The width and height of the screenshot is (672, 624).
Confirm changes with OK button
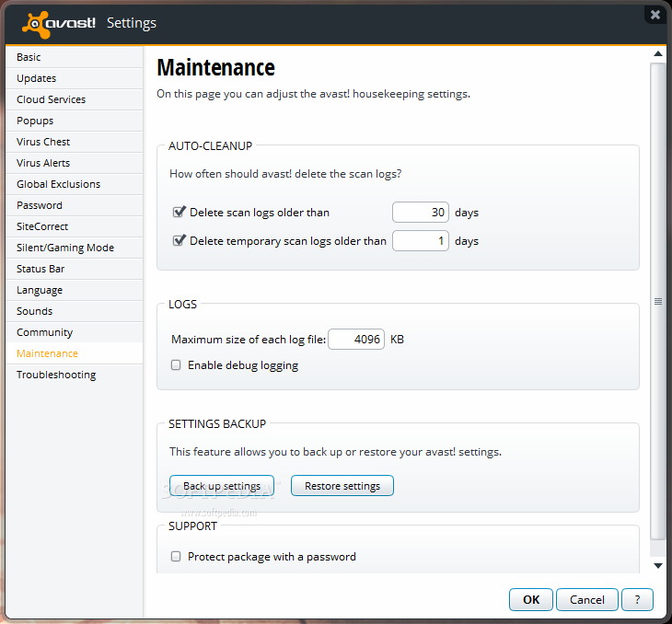pyautogui.click(x=531, y=599)
